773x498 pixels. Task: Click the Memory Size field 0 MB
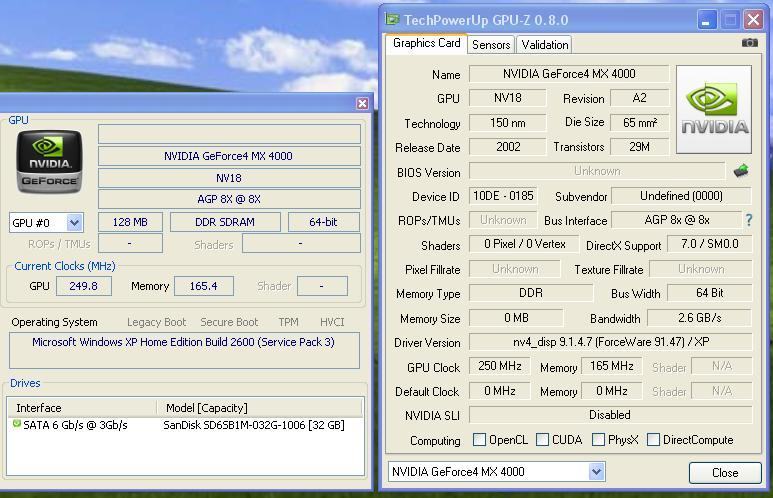point(516,318)
